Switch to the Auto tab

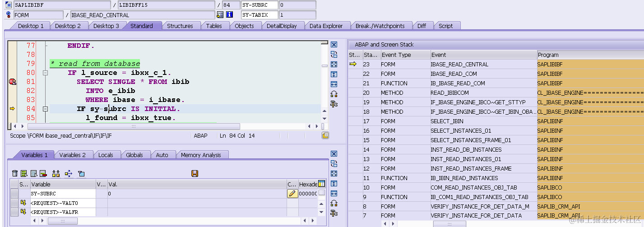click(162, 155)
